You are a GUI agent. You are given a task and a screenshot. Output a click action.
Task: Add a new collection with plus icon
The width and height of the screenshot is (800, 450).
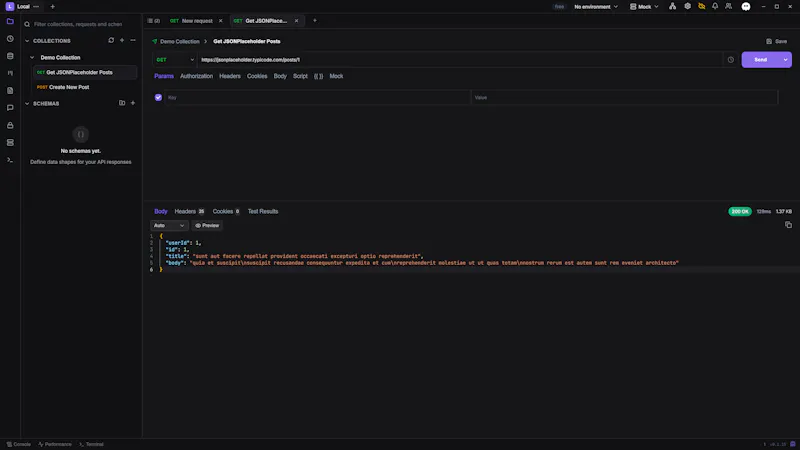coord(122,40)
